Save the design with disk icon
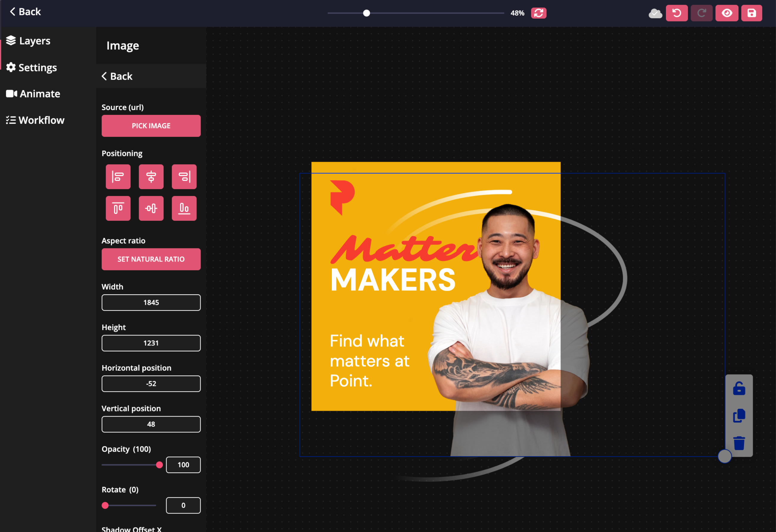Screen dimensions: 776x532 coord(752,13)
